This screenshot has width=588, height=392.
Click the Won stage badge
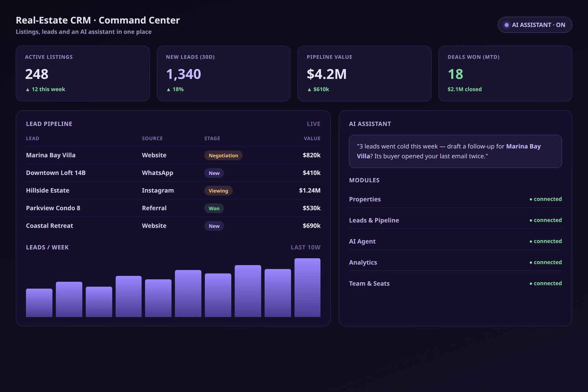pos(214,208)
